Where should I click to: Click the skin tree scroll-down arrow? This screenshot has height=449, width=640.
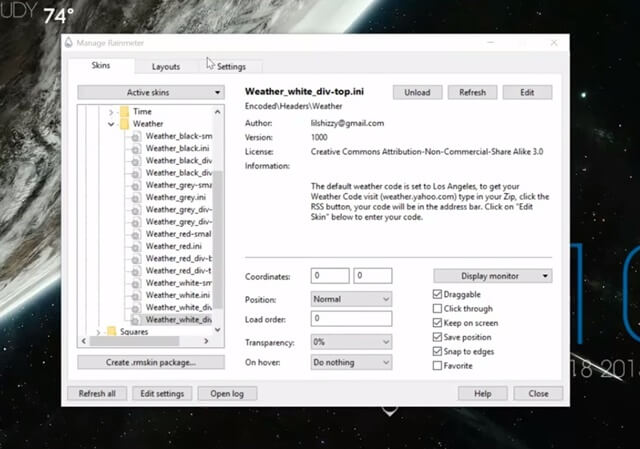click(x=218, y=330)
